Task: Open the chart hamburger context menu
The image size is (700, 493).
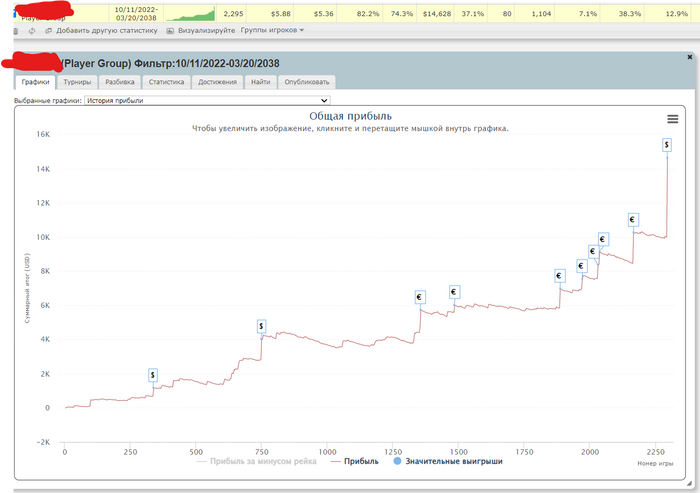Action: (672, 119)
